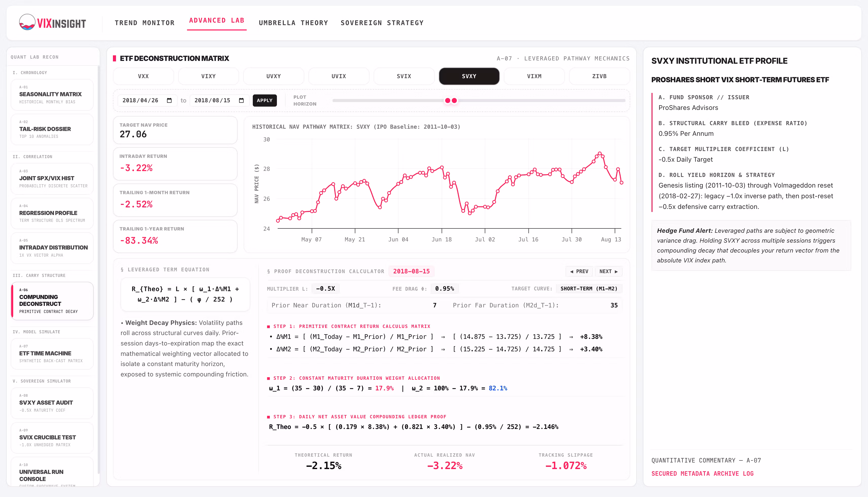Click the right plot horizon slider handle

pyautogui.click(x=455, y=101)
